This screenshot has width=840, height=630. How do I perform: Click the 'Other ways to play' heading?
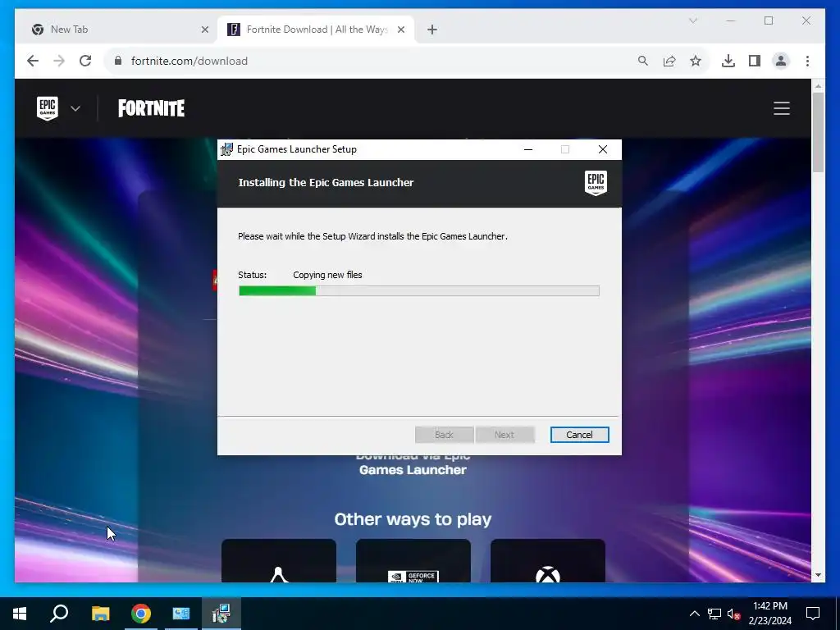(x=413, y=519)
